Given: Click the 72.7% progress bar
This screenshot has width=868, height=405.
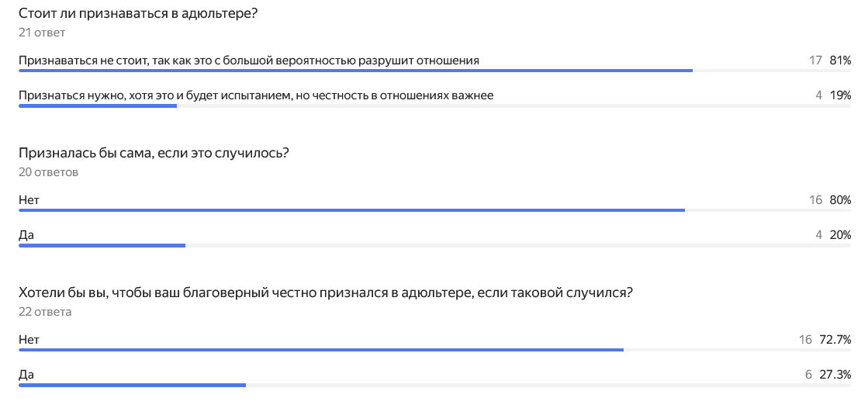Looking at the screenshot, I should click(x=321, y=350).
